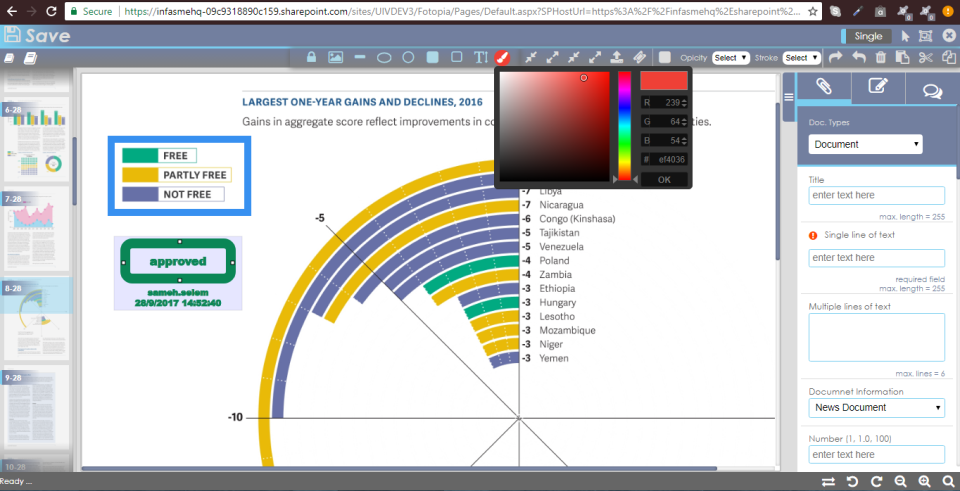Image resolution: width=960 pixels, height=491 pixels.
Task: Open the Doc. Types Document dropdown
Action: 865,144
